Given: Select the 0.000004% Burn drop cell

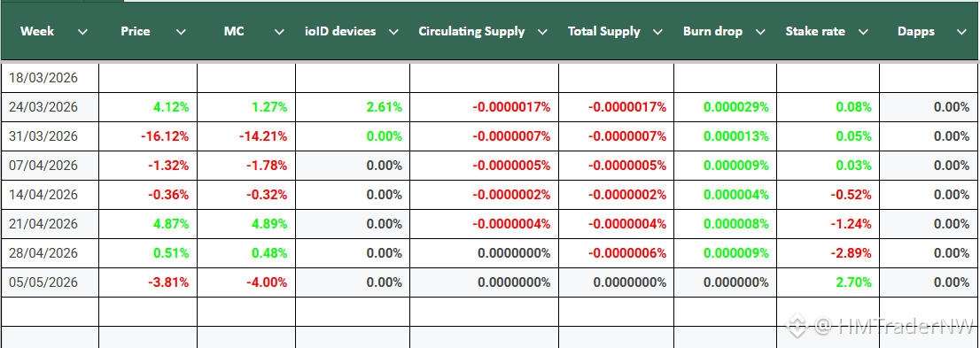Looking at the screenshot, I should coord(725,194).
